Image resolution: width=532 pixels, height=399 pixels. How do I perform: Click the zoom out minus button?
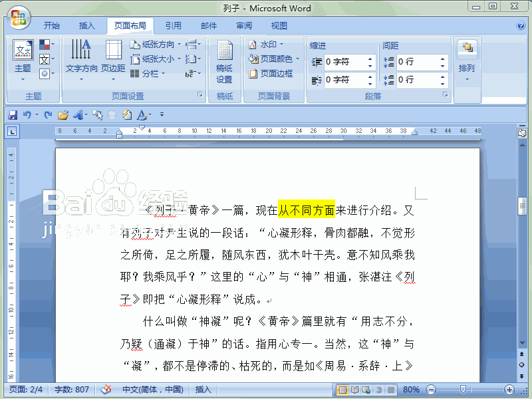[431, 390]
